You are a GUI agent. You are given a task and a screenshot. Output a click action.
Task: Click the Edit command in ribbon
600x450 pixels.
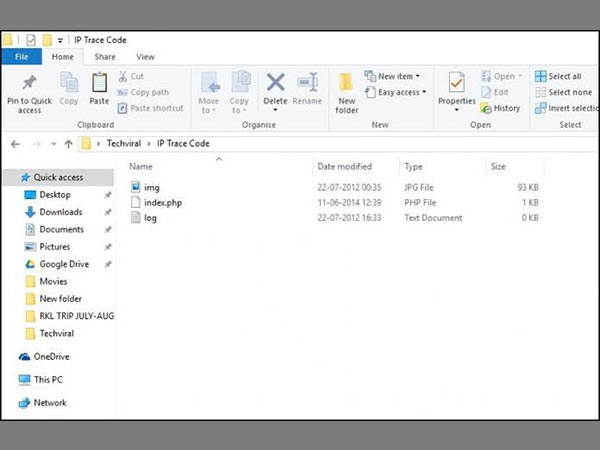coord(495,92)
